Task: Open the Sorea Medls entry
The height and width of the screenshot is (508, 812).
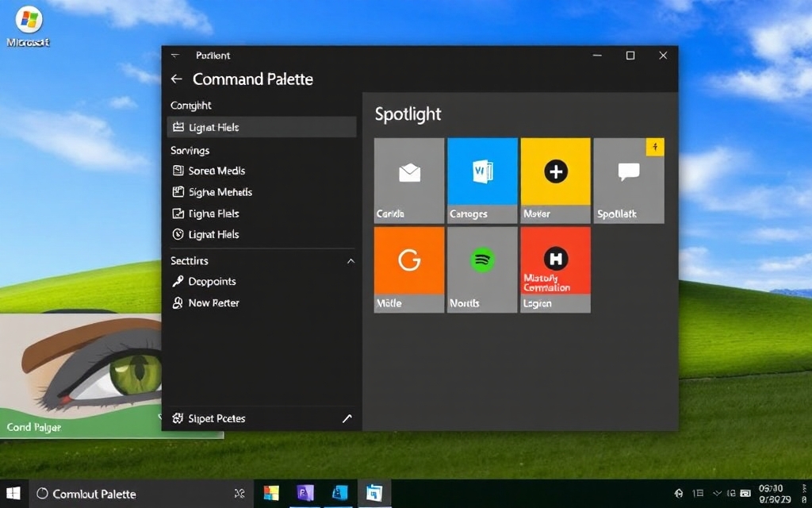Action: 262,171
